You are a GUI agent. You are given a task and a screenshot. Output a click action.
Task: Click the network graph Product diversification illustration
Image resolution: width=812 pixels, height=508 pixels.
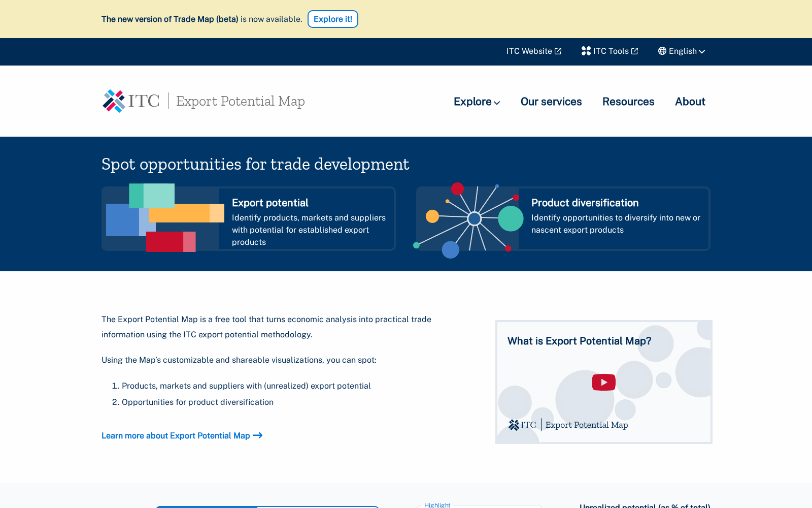coord(468,219)
